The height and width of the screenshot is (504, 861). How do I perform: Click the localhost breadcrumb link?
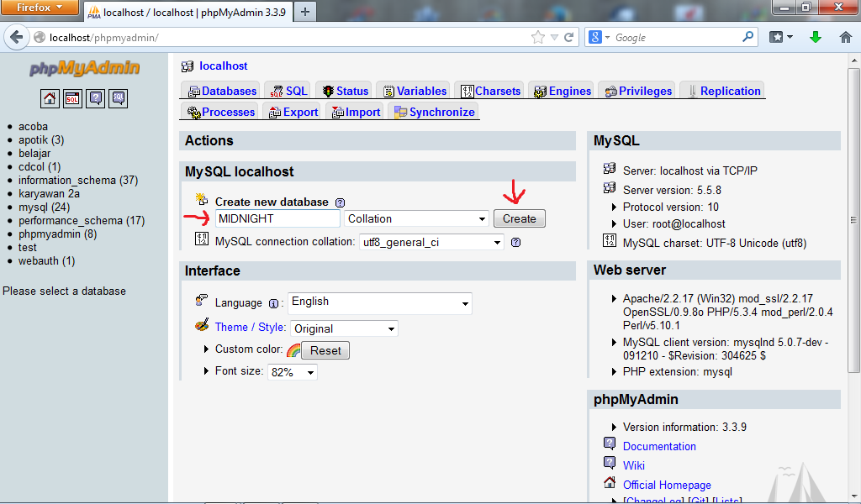coord(224,66)
